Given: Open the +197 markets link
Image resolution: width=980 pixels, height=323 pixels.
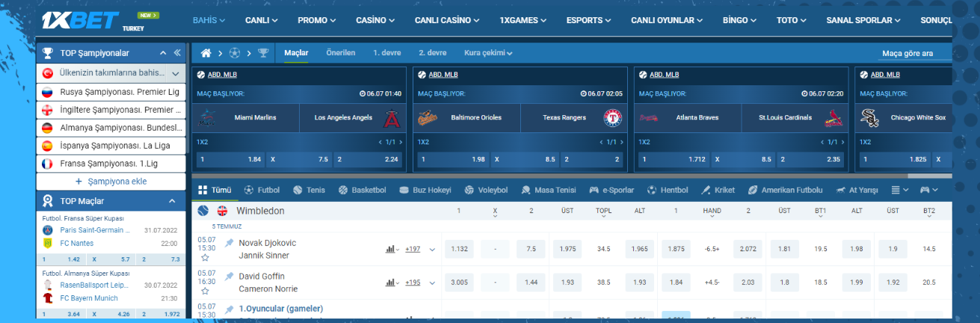Looking at the screenshot, I should pos(413,250).
